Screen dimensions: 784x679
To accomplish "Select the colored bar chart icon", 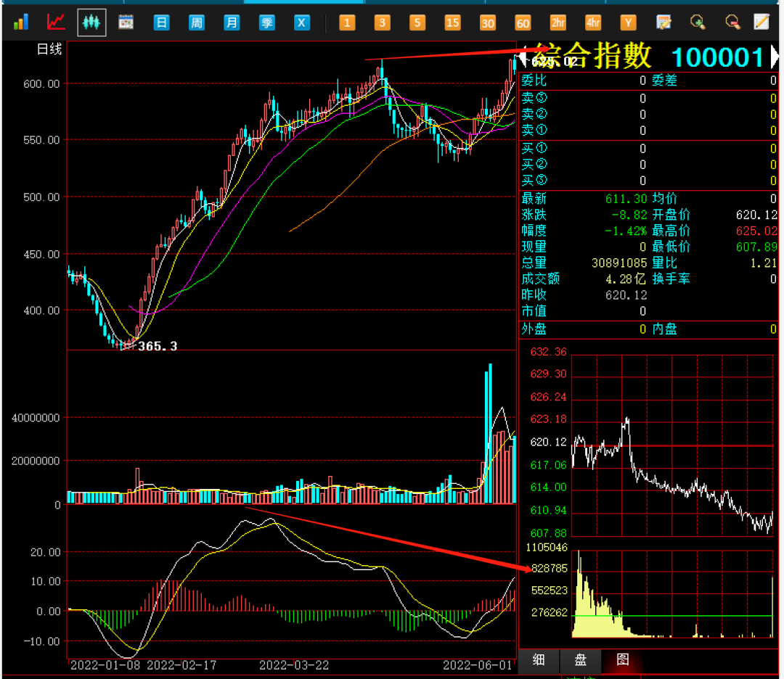I will click(x=20, y=22).
